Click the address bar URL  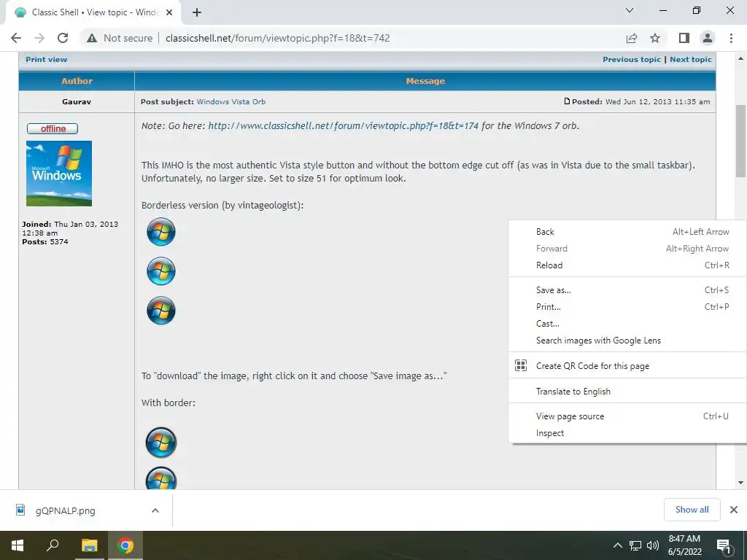[x=277, y=38]
